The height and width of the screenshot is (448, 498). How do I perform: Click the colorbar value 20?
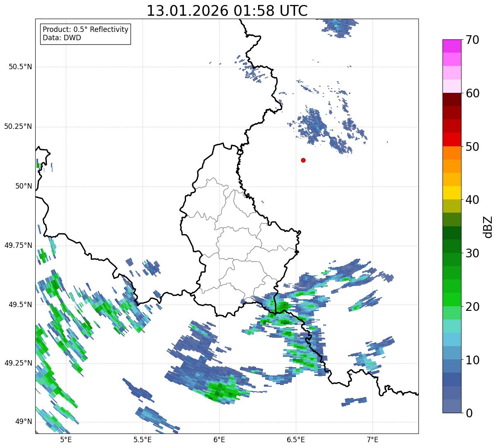click(x=472, y=307)
